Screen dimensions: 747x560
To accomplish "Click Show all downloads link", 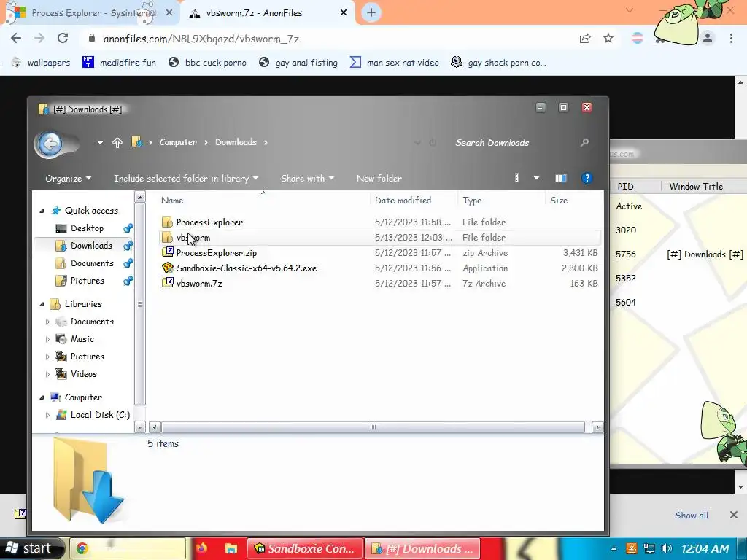I will point(692,516).
